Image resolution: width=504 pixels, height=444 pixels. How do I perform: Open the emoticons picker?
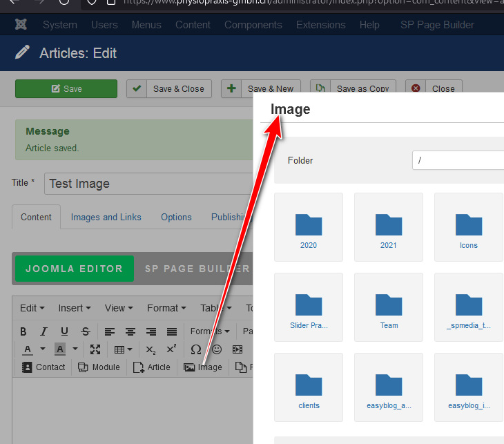point(217,349)
